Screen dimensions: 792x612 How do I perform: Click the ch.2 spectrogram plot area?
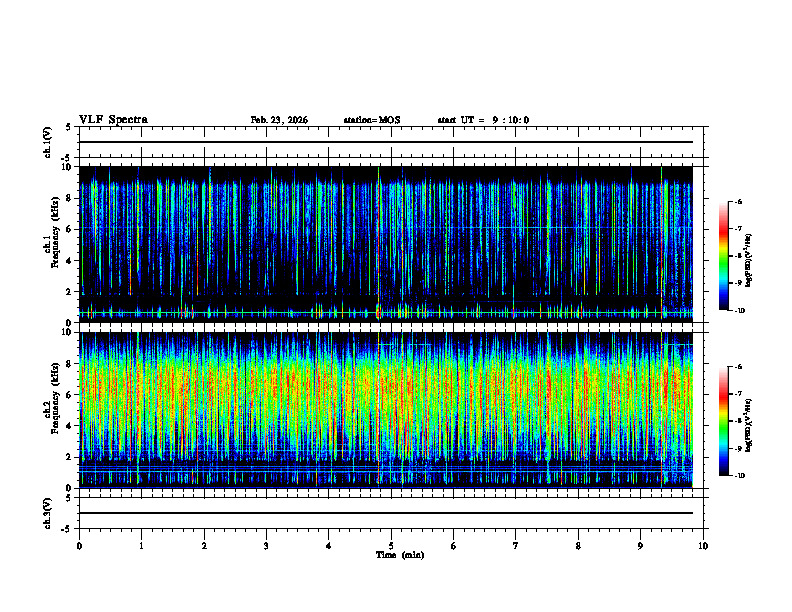point(386,410)
